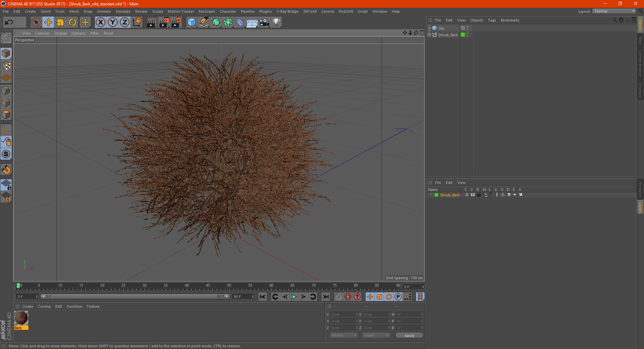Maximize the viewport with toggle view icon
This screenshot has height=349, width=644.
tap(422, 33)
